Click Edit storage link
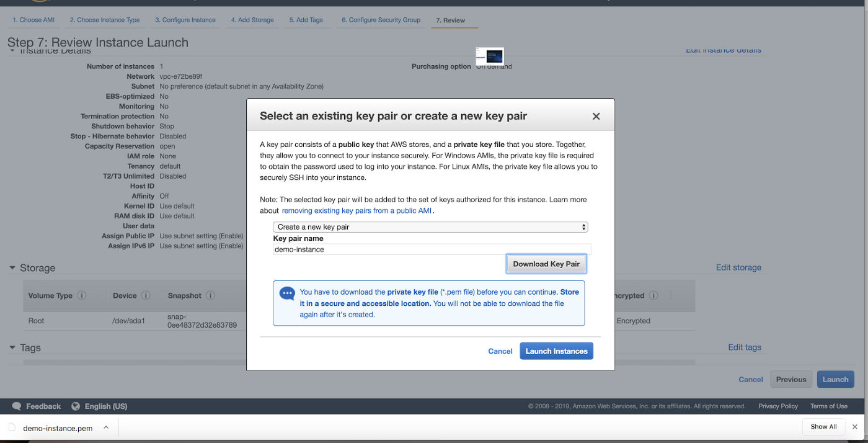 738,267
